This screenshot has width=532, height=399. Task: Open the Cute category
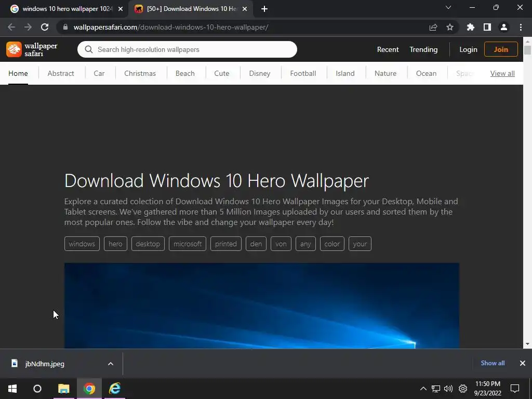pos(221,73)
